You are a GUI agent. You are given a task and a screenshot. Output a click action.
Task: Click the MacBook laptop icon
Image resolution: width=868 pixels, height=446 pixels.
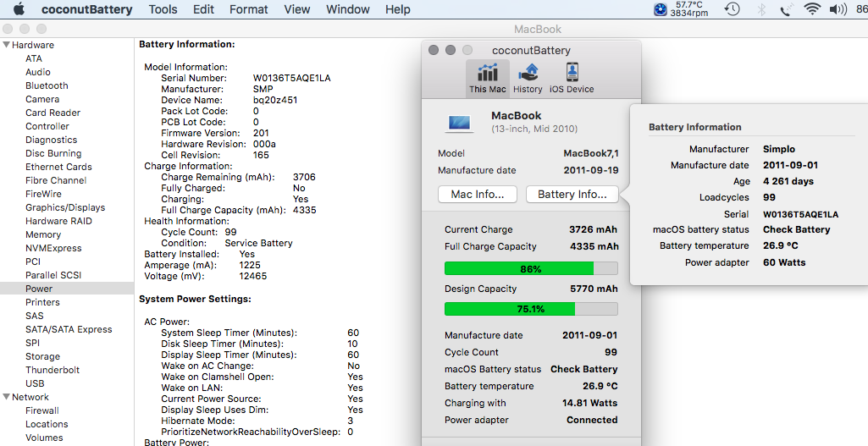pos(460,124)
